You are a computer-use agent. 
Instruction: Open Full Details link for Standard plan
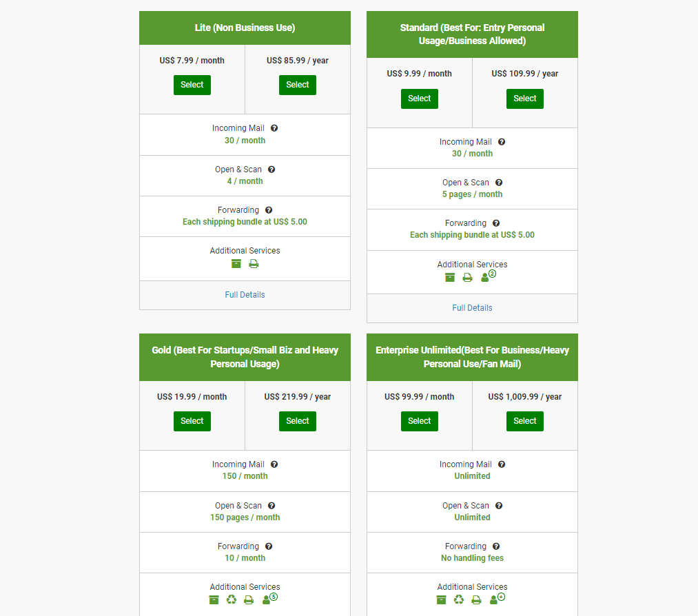click(x=472, y=308)
